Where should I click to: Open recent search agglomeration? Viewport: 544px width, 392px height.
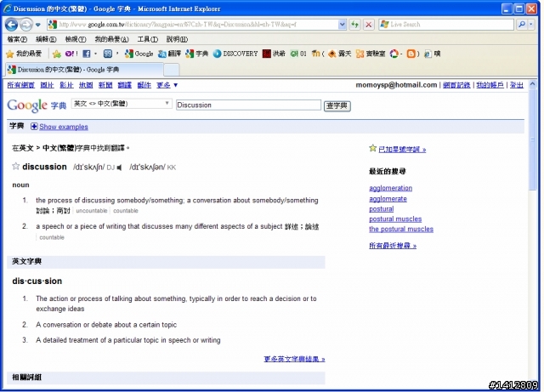coord(390,188)
